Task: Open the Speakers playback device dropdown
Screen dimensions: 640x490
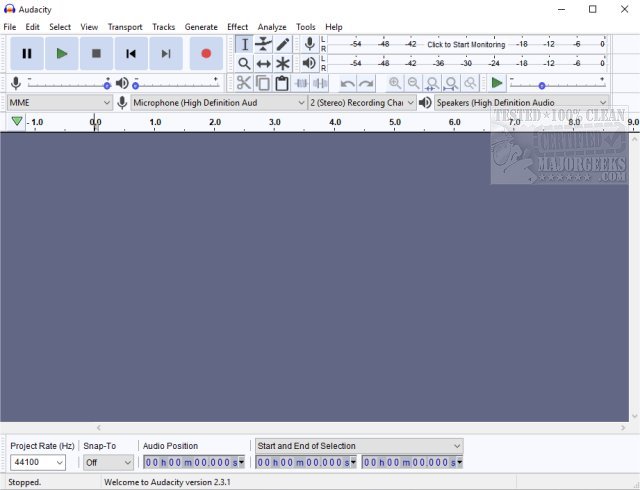Action: point(522,102)
